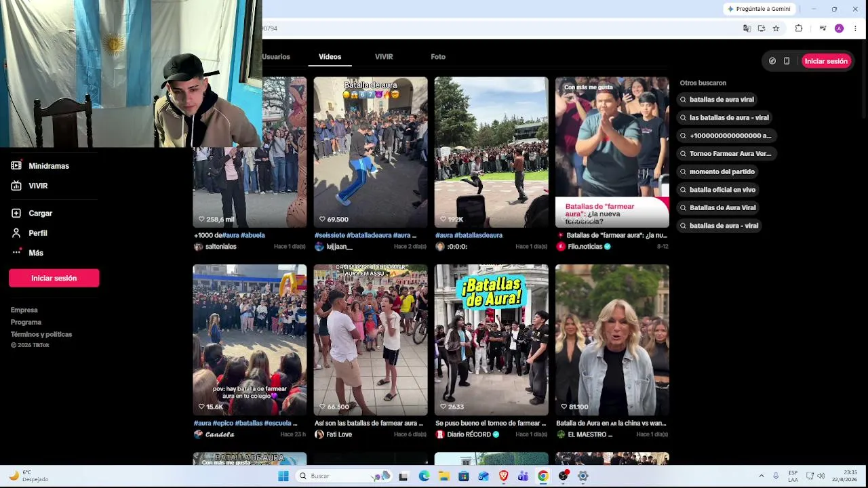Select suggestion "las batallas de aura - viral"

pos(725,117)
